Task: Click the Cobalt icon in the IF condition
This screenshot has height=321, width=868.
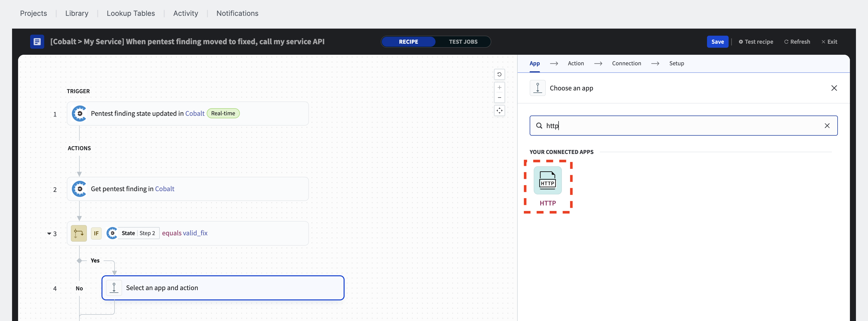Action: click(x=112, y=233)
